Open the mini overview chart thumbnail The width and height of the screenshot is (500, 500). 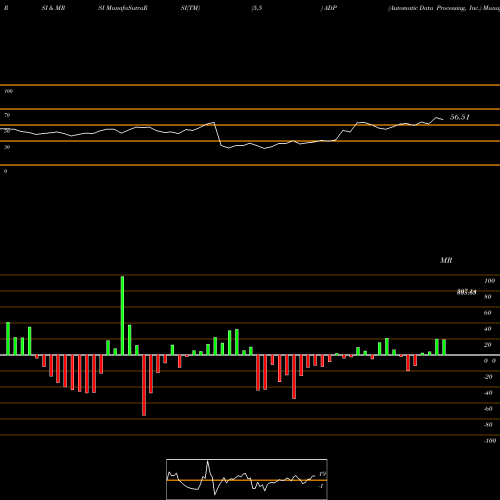247,479
